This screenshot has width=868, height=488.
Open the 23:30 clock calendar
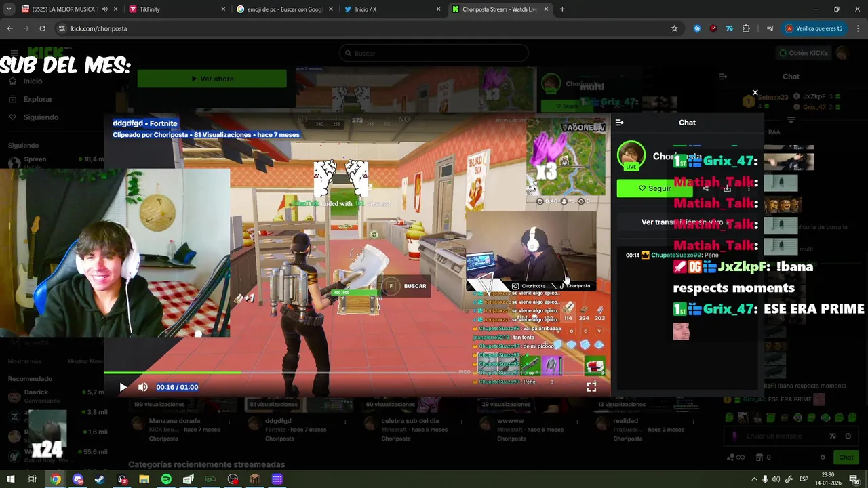point(828,479)
